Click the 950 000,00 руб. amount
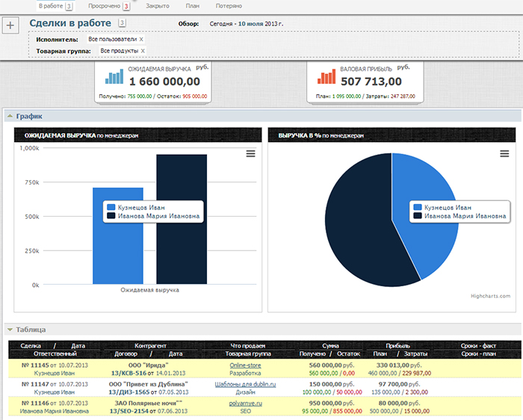Screen dimensions: 523x420 click(x=332, y=404)
